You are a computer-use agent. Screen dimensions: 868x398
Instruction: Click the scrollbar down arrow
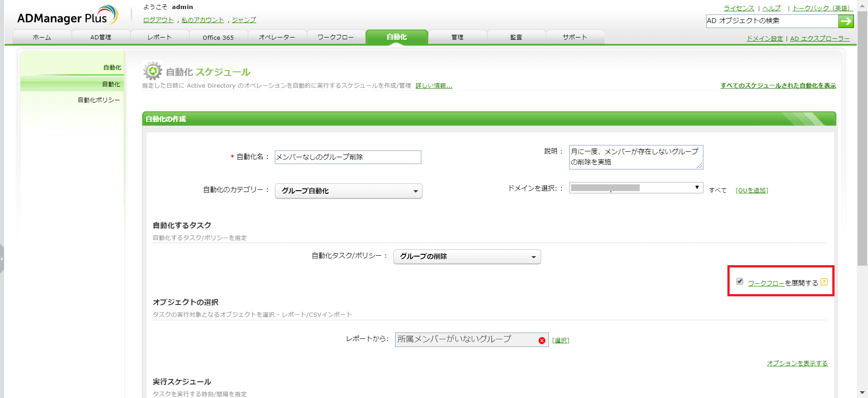(862, 393)
